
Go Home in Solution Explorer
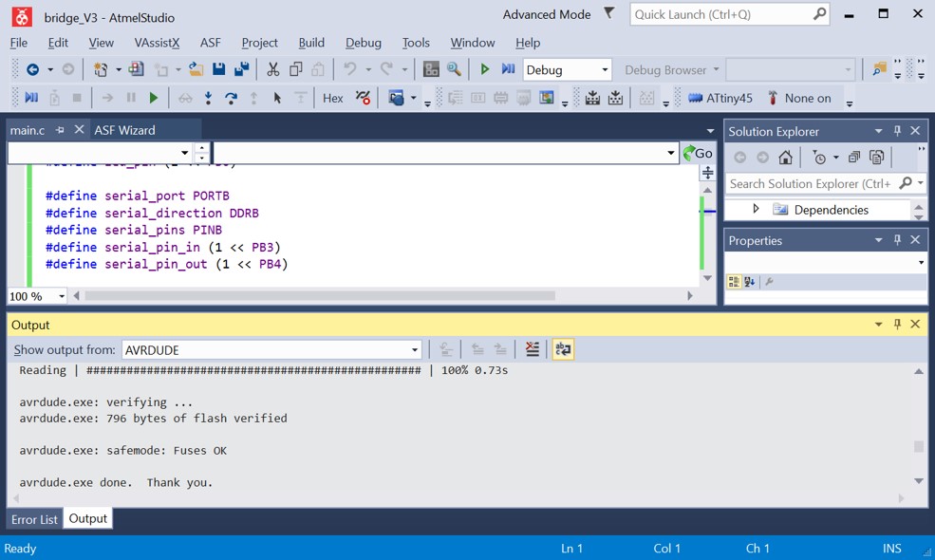pyautogui.click(x=785, y=158)
